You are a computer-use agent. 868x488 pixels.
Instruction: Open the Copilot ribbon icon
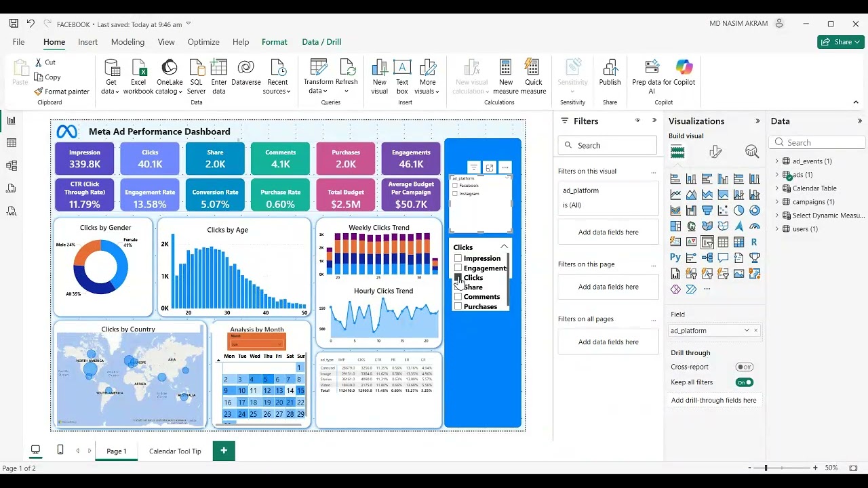point(684,68)
